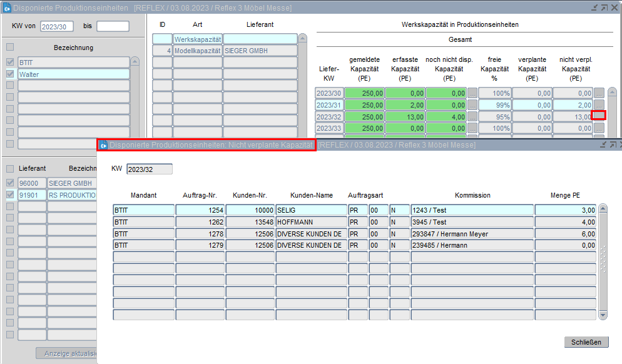Click ellipsis button after 'noch nicht disp.' for 2023/32
Image resolution: width=622 pixels, height=364 pixels.
click(x=472, y=116)
